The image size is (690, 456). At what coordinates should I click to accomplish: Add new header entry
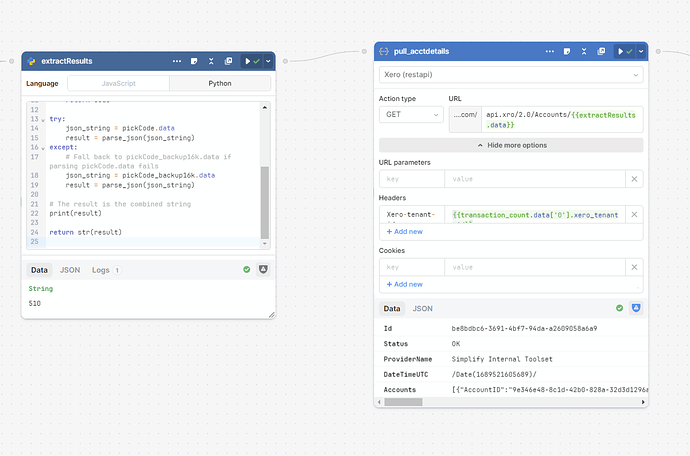coord(404,232)
